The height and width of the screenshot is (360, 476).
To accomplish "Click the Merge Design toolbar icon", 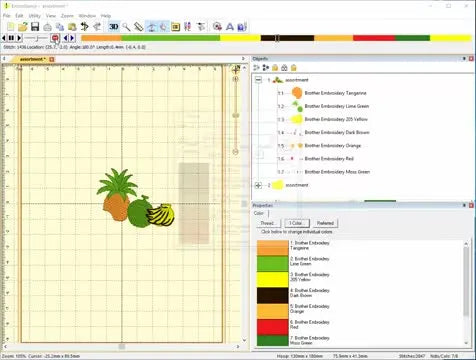I will pos(217,27).
